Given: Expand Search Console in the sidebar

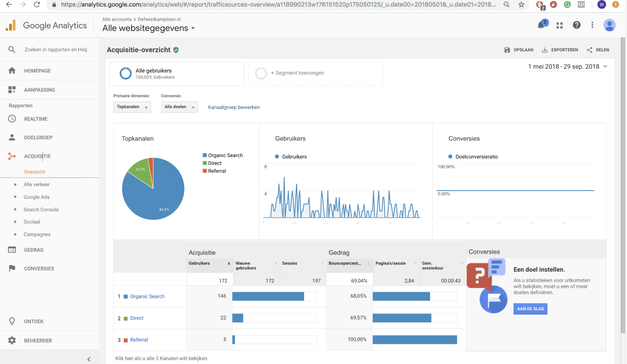Looking at the screenshot, I should click(15, 209).
